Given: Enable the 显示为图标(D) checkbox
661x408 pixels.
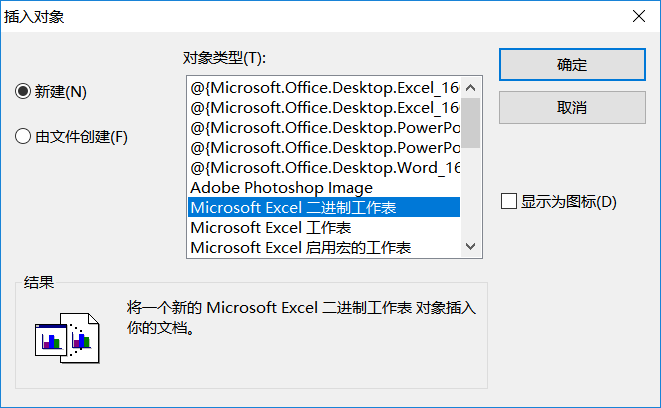Looking at the screenshot, I should 510,201.
